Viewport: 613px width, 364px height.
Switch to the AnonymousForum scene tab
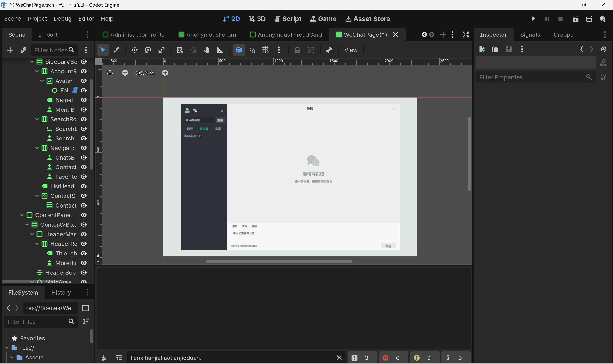click(x=207, y=35)
